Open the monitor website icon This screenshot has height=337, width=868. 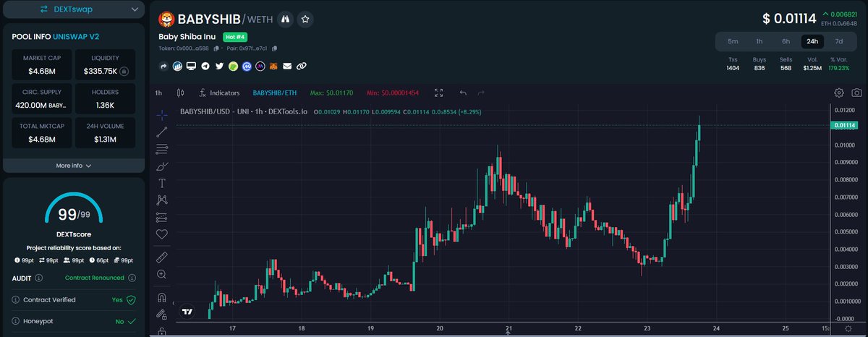191,66
